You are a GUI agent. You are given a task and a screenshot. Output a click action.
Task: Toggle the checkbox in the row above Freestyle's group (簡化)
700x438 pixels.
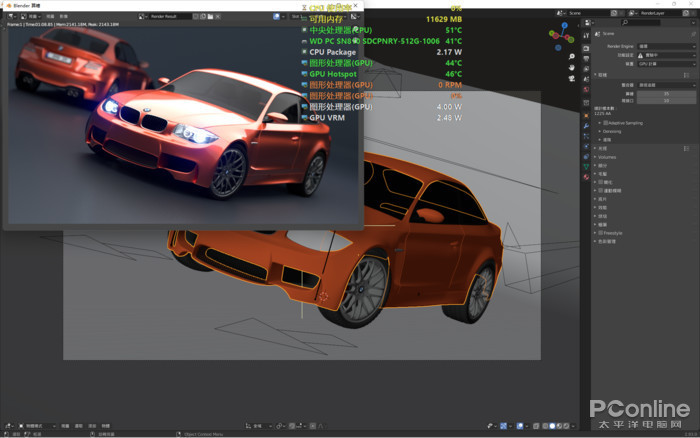600,182
